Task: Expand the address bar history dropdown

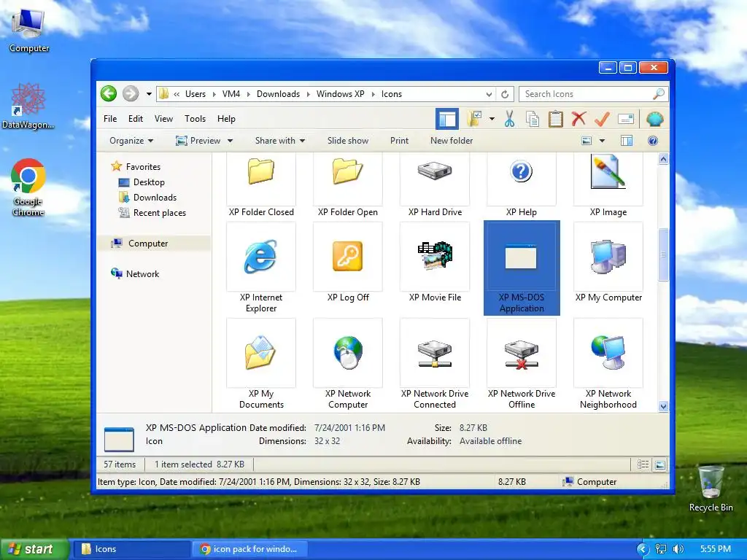Action: coord(489,94)
